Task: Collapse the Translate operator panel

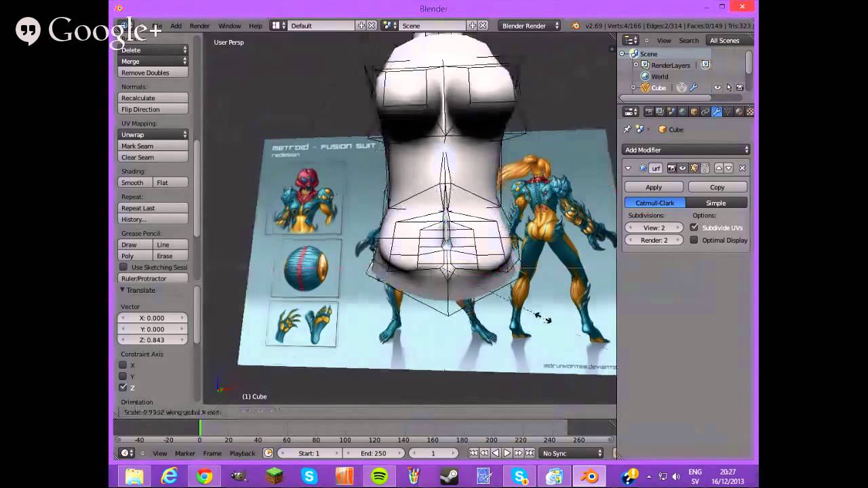Action: (x=123, y=290)
